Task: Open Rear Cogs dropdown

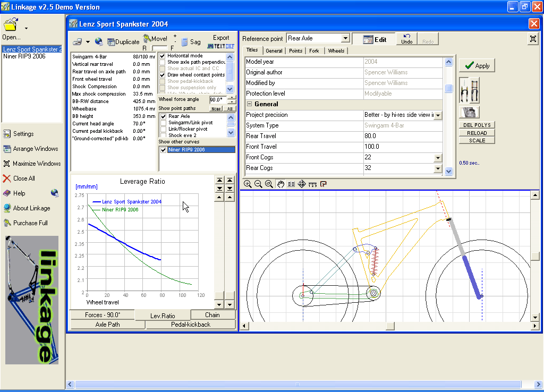Action: (x=438, y=168)
